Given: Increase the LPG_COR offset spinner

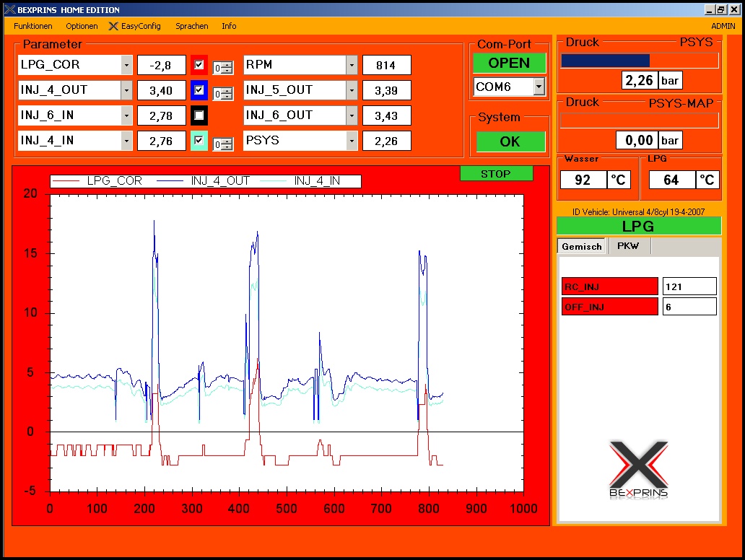Looking at the screenshot, I should [227, 66].
